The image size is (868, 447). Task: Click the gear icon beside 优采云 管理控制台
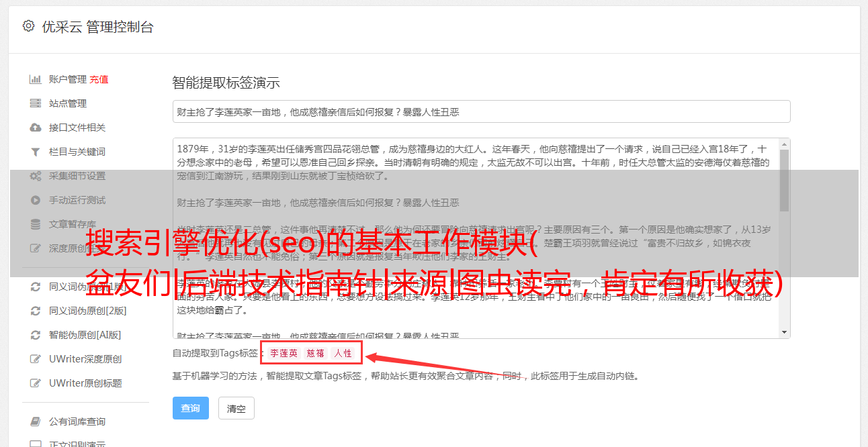pyautogui.click(x=28, y=26)
